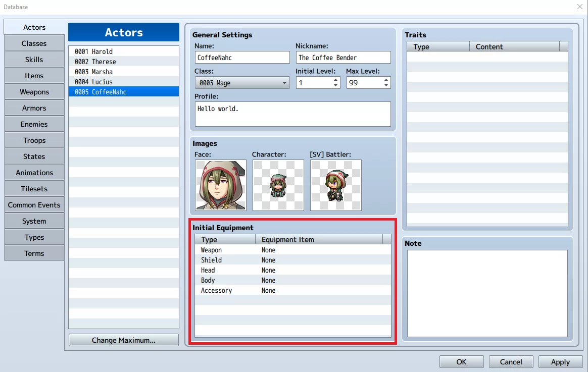Go to the Items tab
This screenshot has width=588, height=372.
(34, 76)
